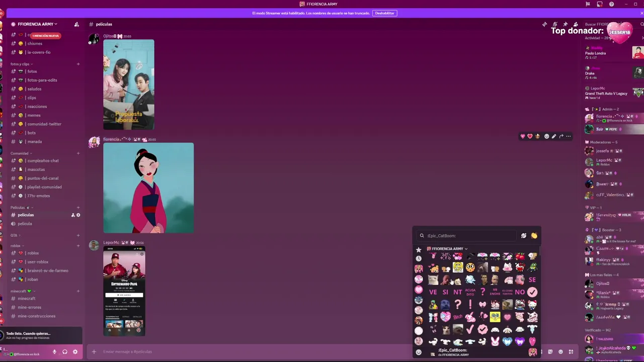Viewport: 644px width, 362px height.
Task: Open the Propuesta laboral image from Ojitos
Action: (129, 84)
